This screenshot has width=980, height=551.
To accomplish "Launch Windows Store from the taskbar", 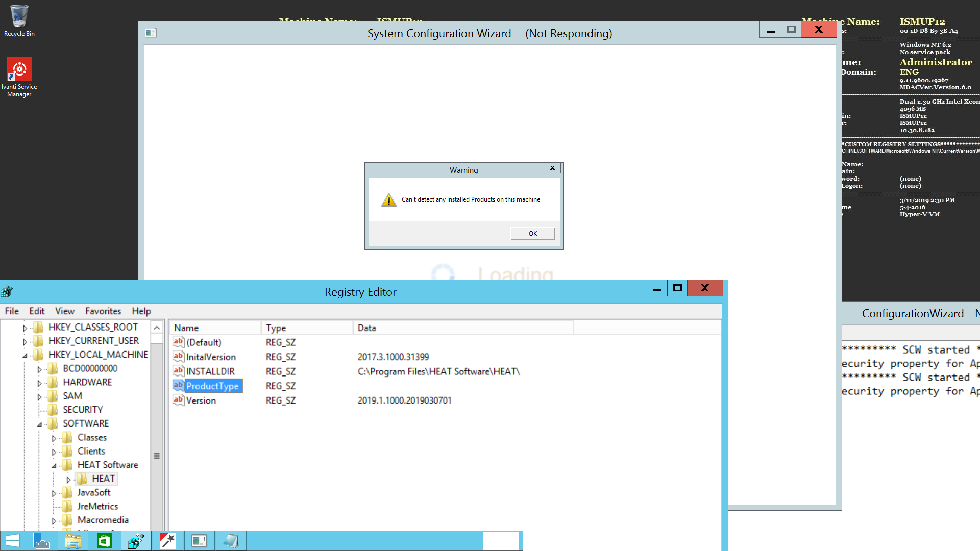I will (104, 541).
